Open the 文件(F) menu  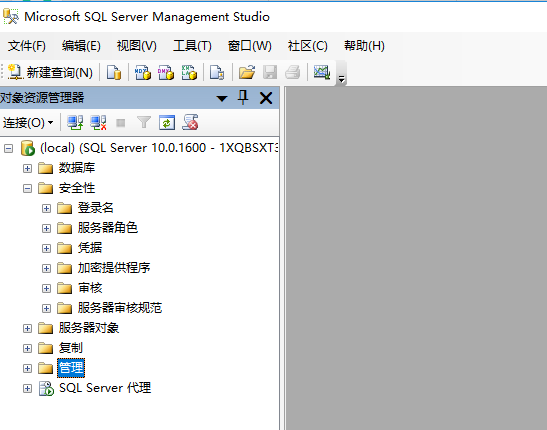pos(27,46)
